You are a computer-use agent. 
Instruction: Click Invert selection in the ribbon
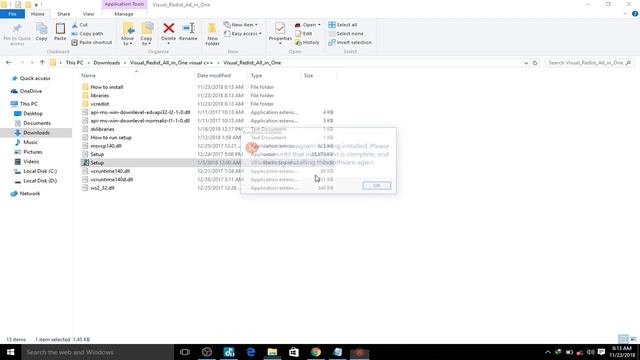[x=350, y=42]
